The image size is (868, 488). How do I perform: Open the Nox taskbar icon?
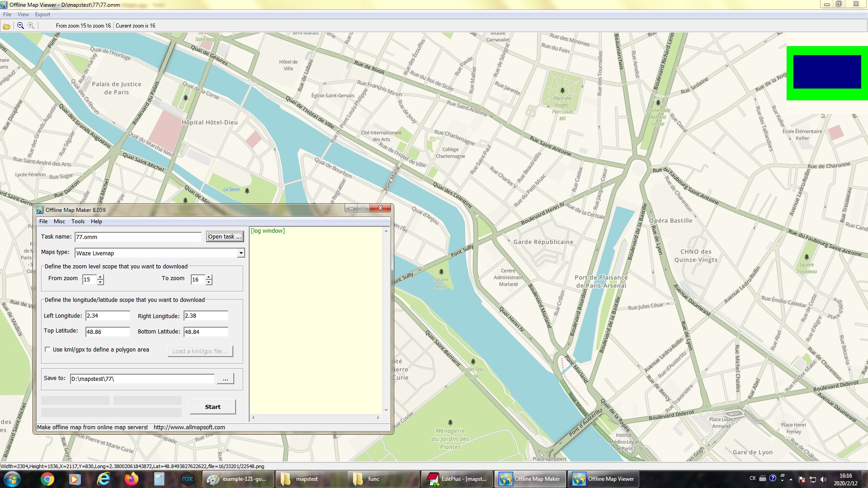coord(188,479)
